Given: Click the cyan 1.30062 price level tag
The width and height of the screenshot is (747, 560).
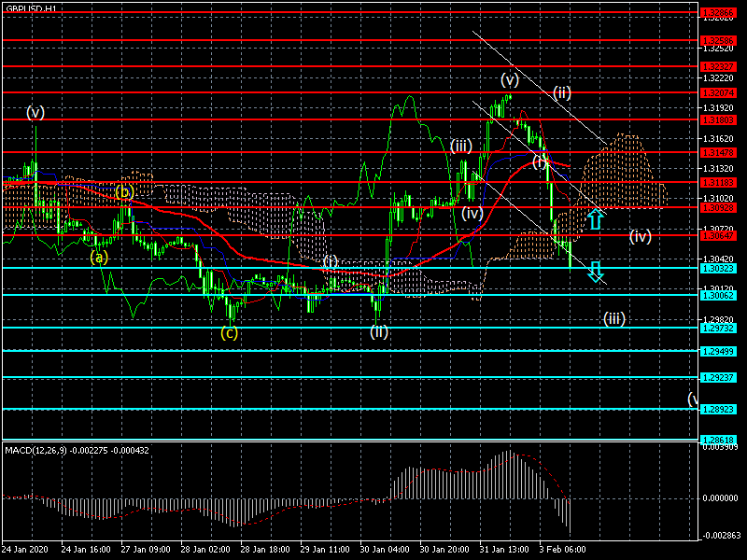Looking at the screenshot, I should (718, 296).
